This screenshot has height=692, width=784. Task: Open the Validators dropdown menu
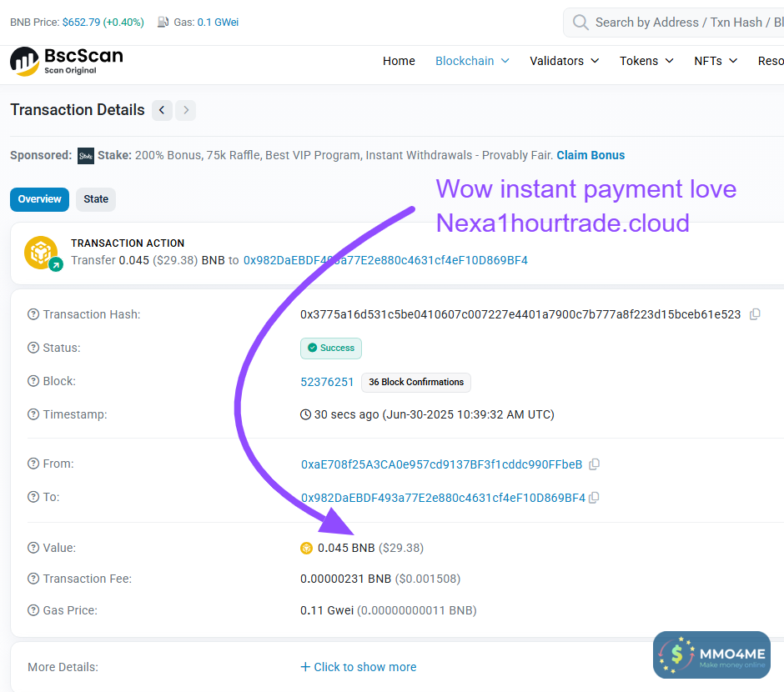(564, 61)
